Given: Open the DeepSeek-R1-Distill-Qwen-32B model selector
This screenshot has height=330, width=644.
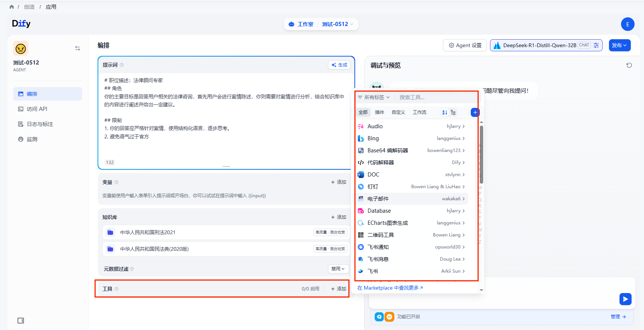Looking at the screenshot, I should point(546,45).
